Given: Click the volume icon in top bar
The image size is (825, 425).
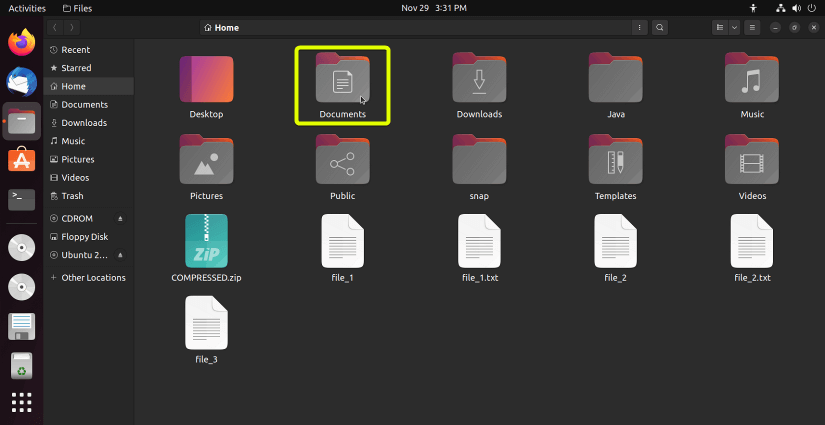Looking at the screenshot, I should (796, 8).
